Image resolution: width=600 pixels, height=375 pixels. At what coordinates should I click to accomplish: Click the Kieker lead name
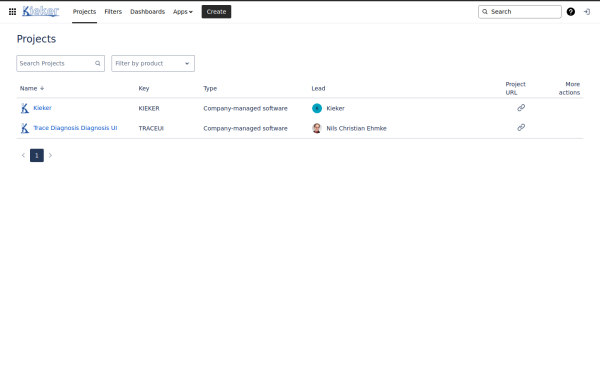click(336, 108)
